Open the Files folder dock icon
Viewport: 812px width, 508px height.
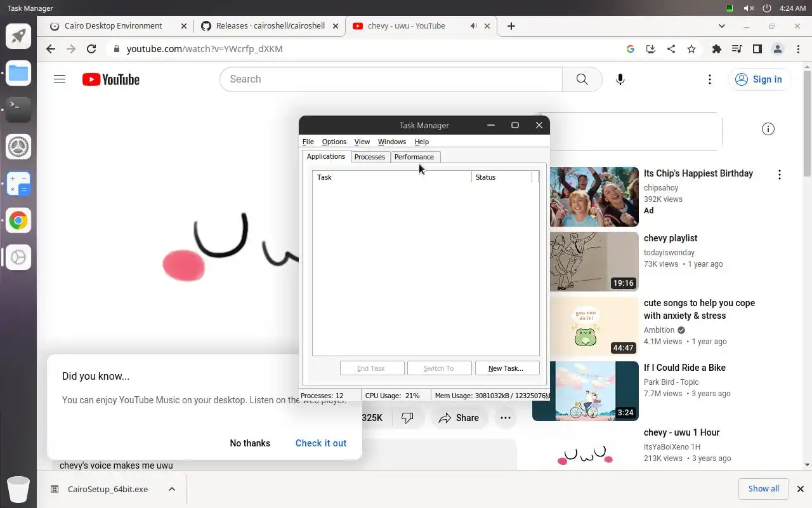18,73
